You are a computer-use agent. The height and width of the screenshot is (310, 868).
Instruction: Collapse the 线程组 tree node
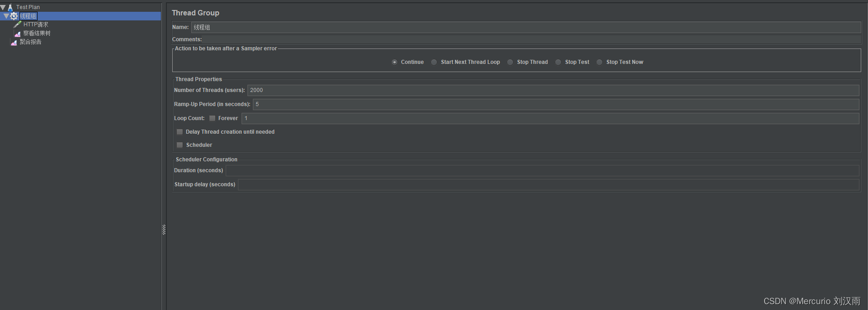click(6, 16)
